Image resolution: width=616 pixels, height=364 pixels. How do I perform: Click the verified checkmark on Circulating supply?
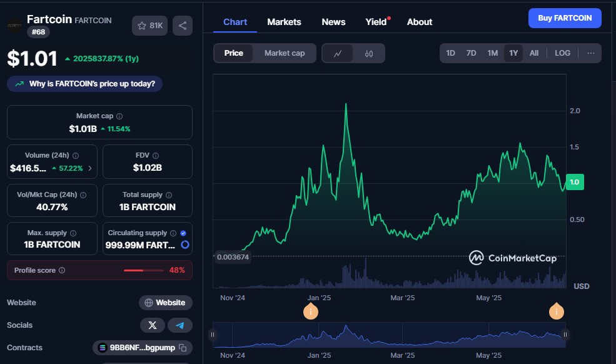[x=183, y=233]
